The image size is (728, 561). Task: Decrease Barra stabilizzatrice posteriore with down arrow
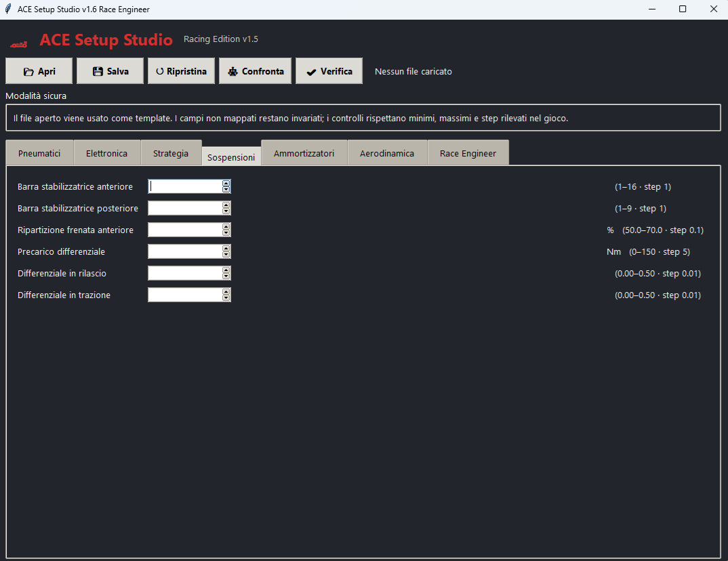pyautogui.click(x=226, y=211)
